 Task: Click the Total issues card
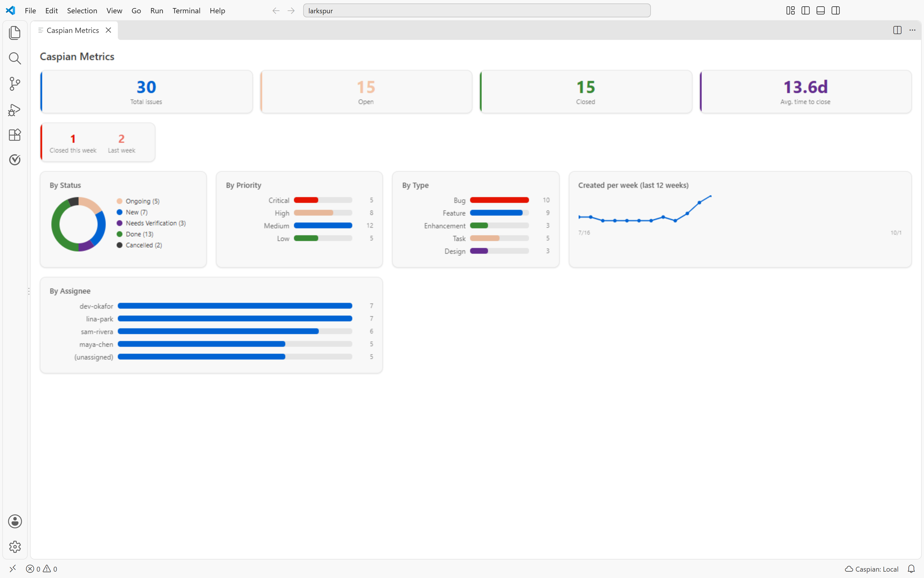tap(146, 92)
